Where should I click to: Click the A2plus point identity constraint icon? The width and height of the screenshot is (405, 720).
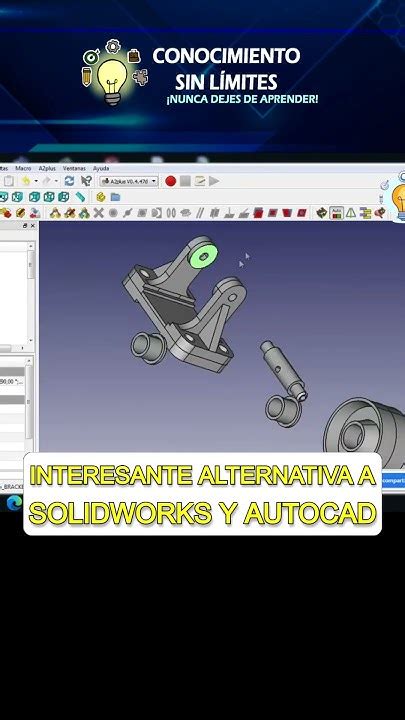point(113,213)
